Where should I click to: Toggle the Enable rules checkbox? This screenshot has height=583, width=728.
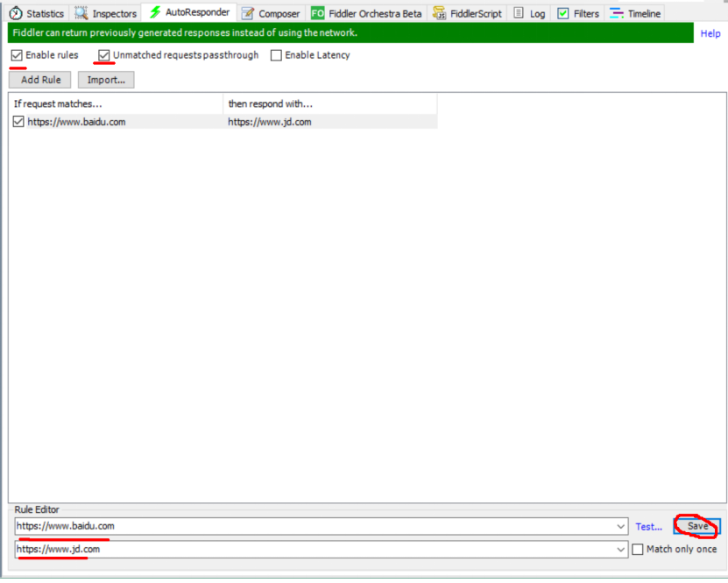coord(17,55)
